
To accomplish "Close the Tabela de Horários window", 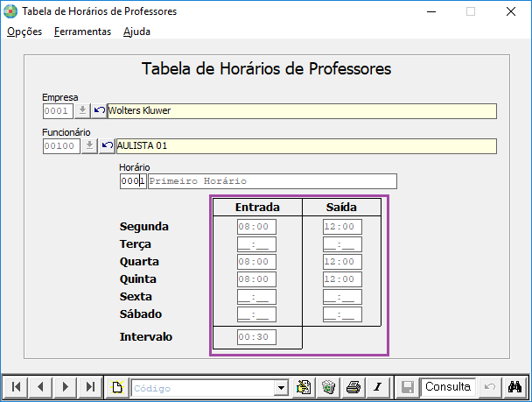I will 511,11.
